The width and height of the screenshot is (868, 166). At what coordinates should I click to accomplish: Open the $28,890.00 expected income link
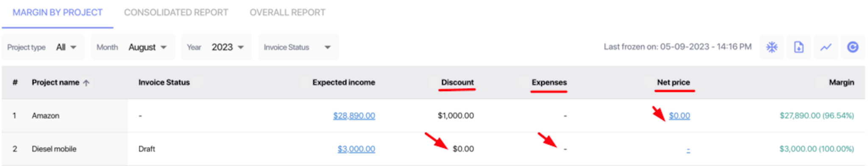[x=354, y=116]
